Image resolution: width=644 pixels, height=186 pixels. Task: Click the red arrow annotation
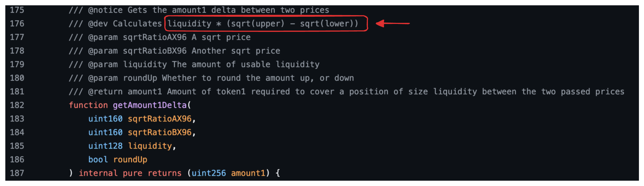[x=392, y=23]
